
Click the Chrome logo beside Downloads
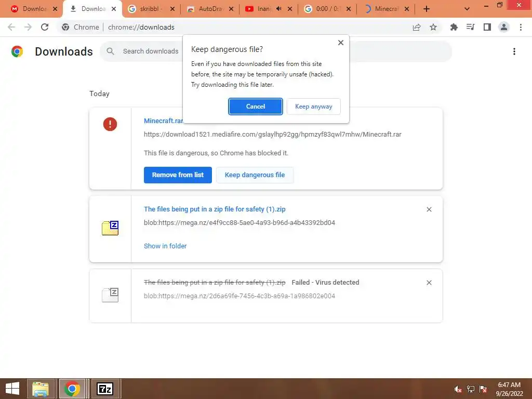pyautogui.click(x=17, y=51)
